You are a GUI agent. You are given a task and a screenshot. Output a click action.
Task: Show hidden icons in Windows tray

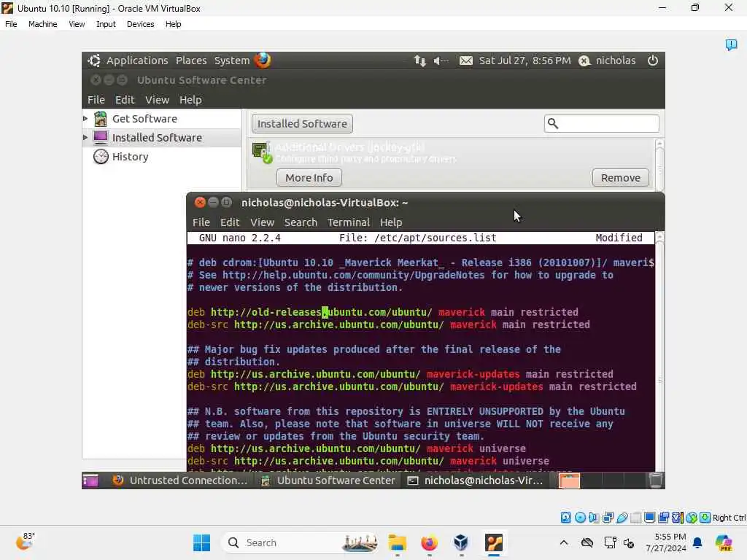(x=564, y=542)
